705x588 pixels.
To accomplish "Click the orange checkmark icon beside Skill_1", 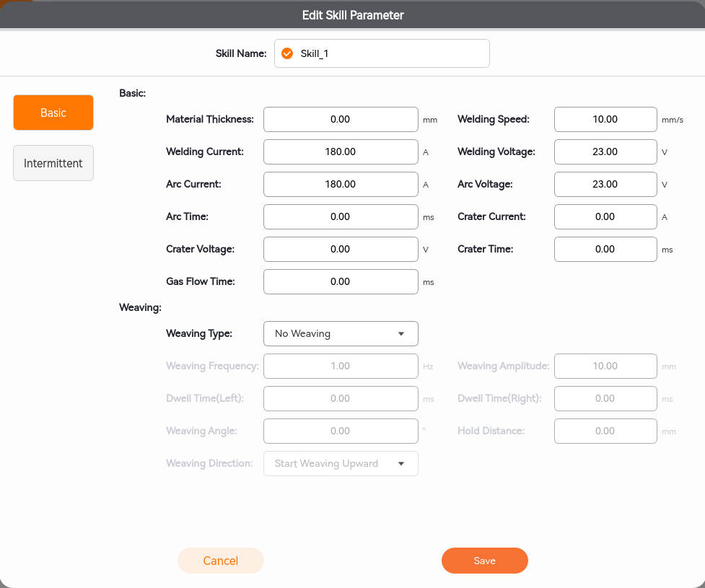I will point(287,53).
